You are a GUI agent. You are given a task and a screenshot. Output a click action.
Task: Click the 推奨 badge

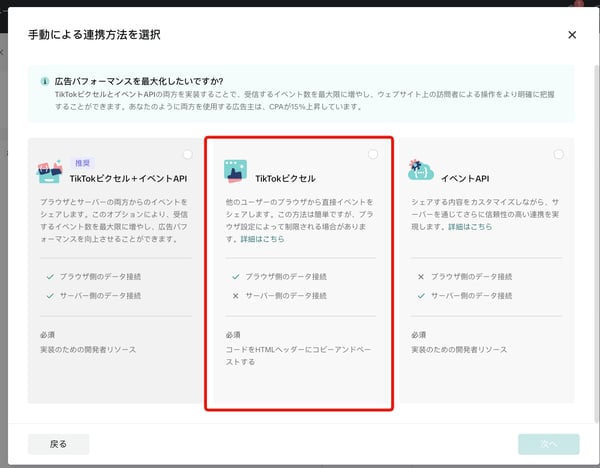coord(82,163)
